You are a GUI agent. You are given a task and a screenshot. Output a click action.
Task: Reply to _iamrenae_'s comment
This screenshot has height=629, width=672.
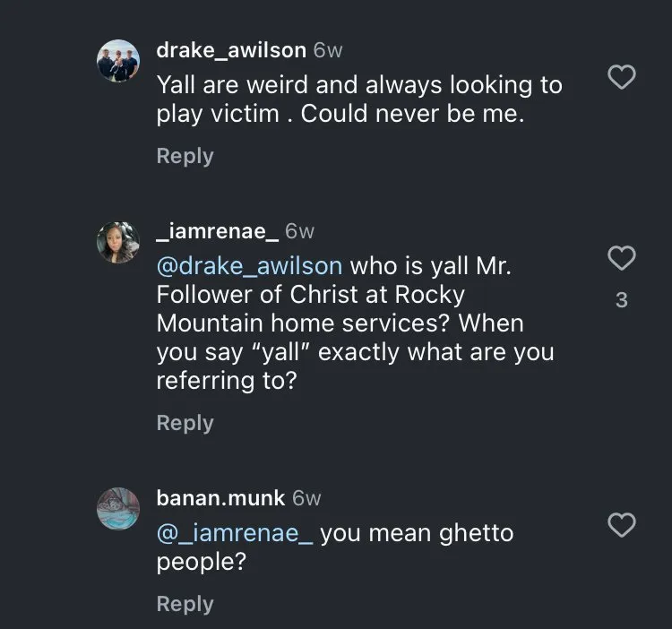(x=185, y=423)
